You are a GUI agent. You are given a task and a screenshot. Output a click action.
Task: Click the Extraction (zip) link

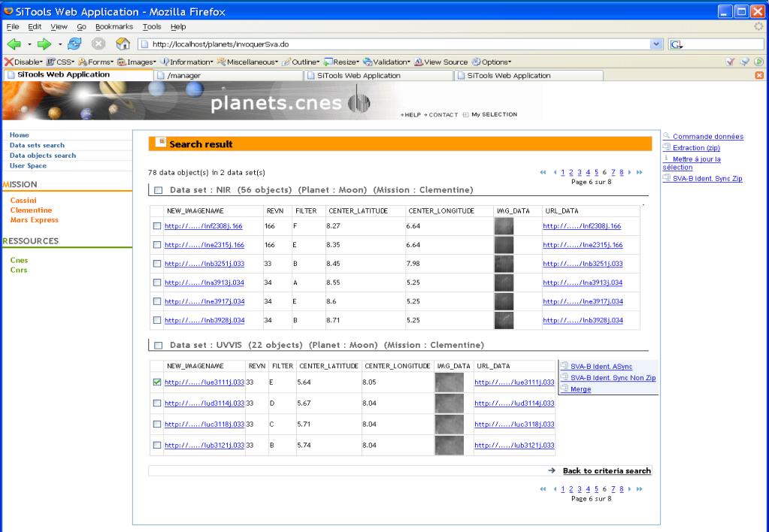pos(696,147)
